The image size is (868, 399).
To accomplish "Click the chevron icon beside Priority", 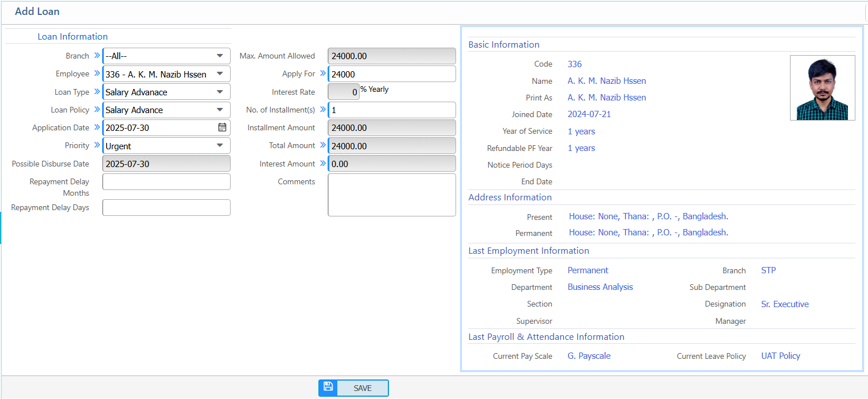I will [98, 145].
